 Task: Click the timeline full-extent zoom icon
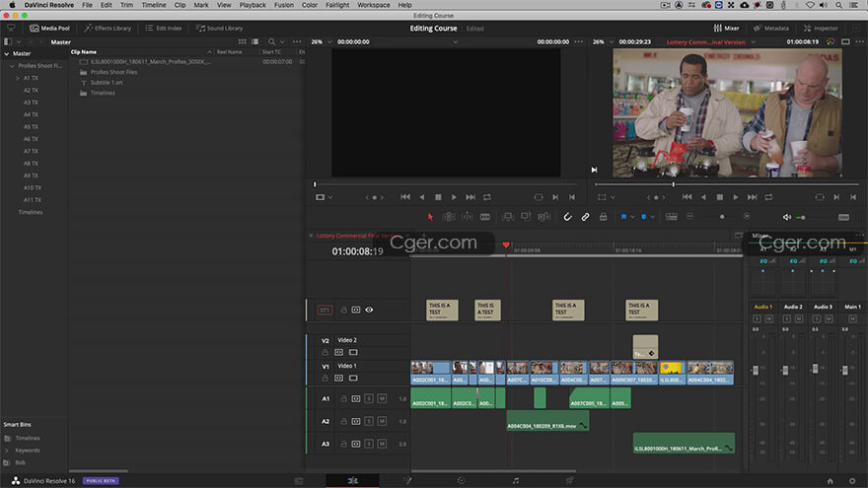tap(672, 217)
